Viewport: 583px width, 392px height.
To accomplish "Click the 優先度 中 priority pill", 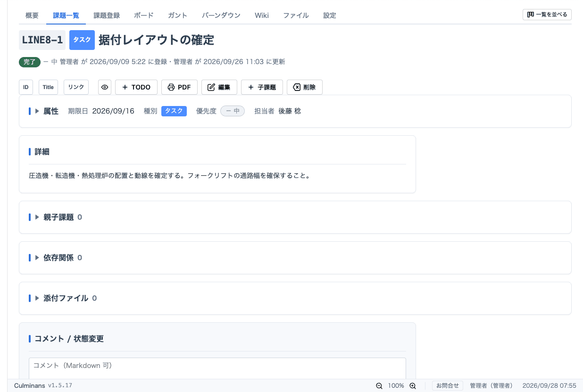I will pyautogui.click(x=233, y=111).
